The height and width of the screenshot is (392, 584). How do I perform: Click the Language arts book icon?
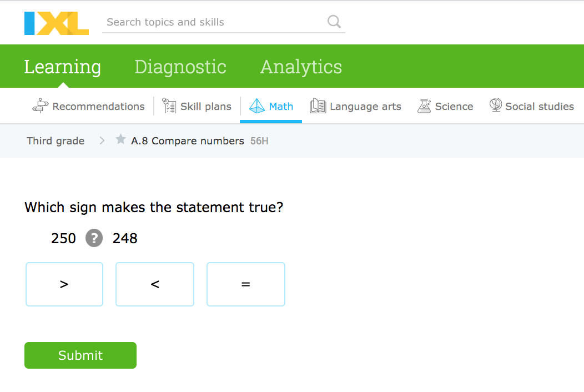(x=318, y=106)
